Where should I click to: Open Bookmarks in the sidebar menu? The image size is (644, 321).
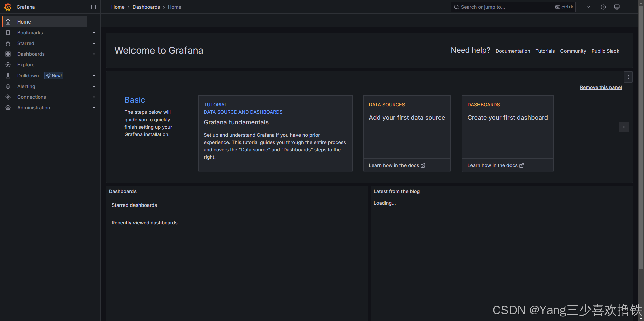pyautogui.click(x=30, y=33)
